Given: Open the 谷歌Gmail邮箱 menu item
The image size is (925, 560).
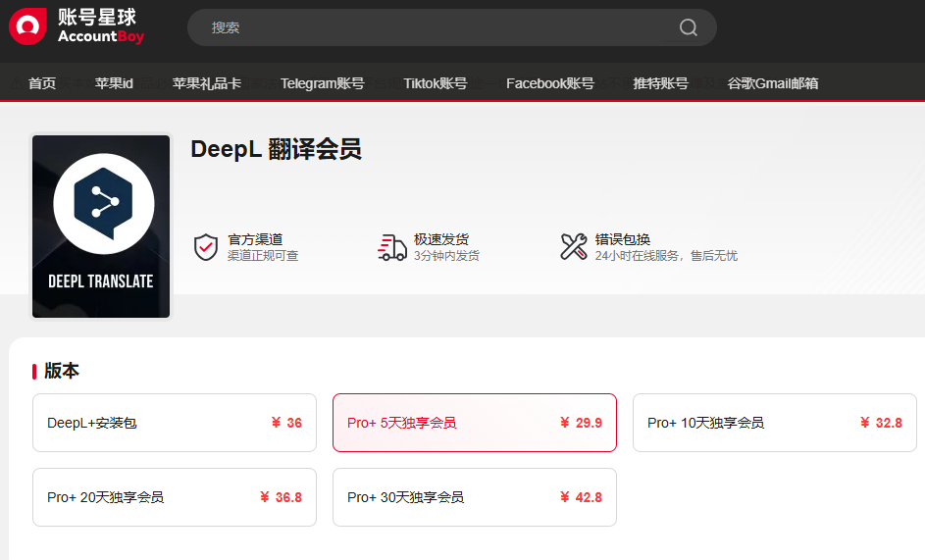Looking at the screenshot, I should (773, 83).
